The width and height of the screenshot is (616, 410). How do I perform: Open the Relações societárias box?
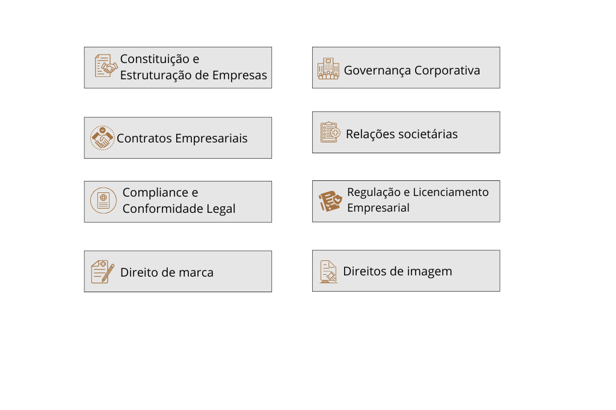(406, 132)
